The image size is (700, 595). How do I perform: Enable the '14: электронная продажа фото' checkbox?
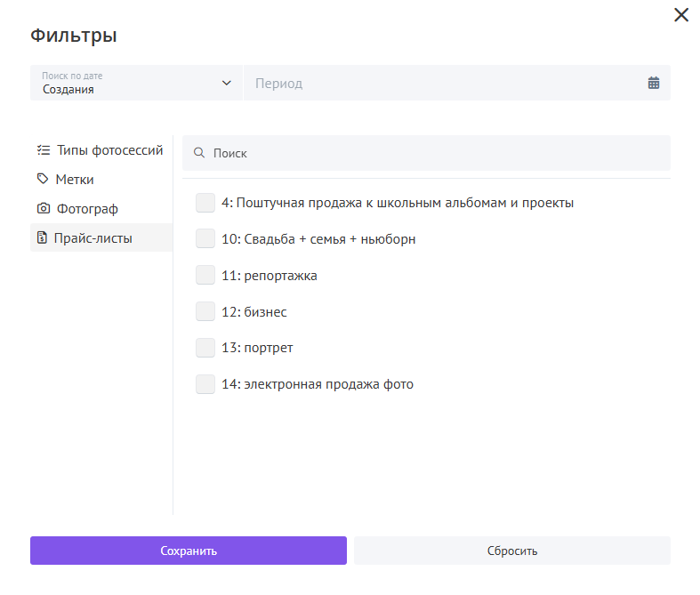(x=205, y=384)
